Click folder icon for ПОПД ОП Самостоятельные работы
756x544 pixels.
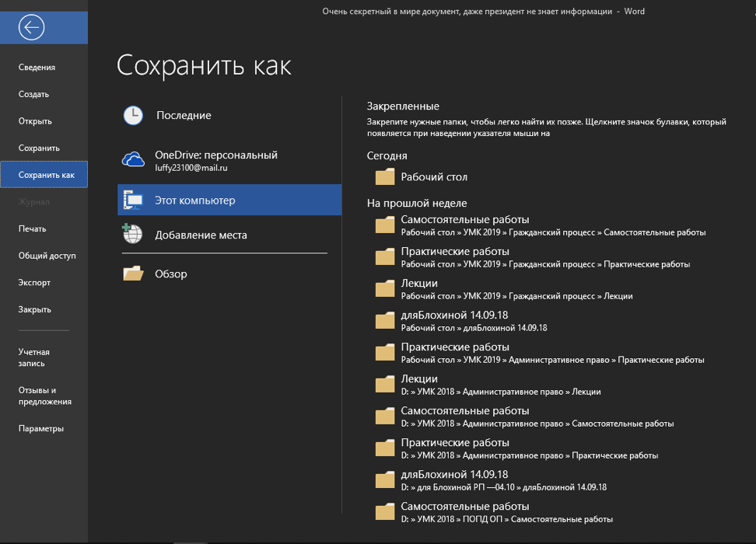385,511
